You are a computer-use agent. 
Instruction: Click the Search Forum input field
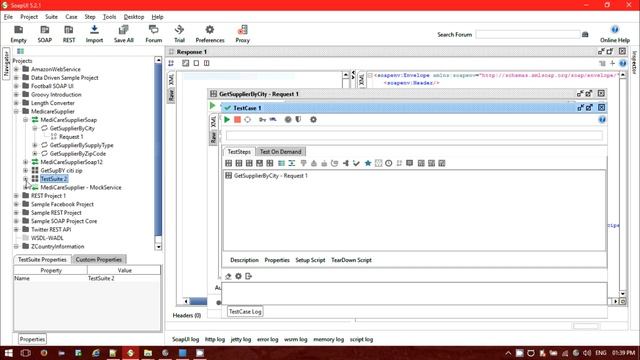528,35
